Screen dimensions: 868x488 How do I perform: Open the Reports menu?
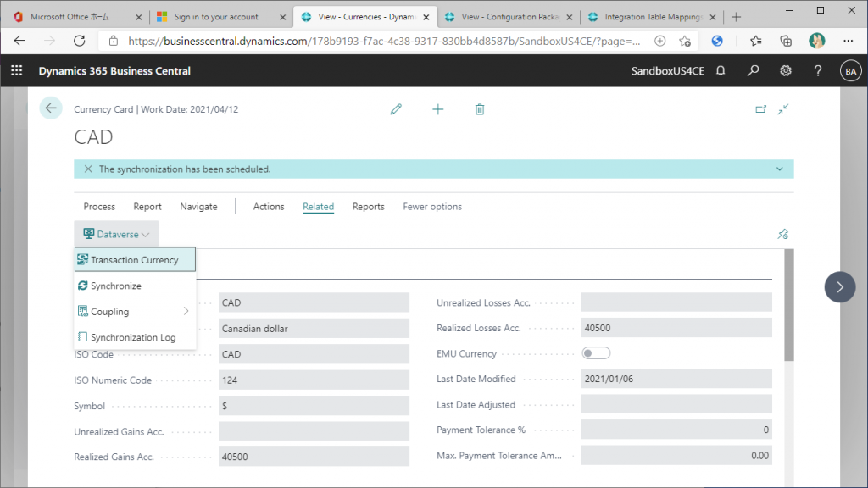pos(368,207)
